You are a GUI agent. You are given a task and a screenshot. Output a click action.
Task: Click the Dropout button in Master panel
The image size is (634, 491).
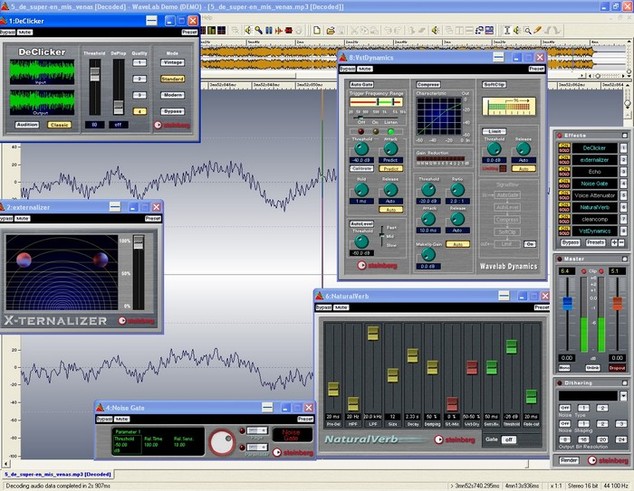(x=617, y=368)
